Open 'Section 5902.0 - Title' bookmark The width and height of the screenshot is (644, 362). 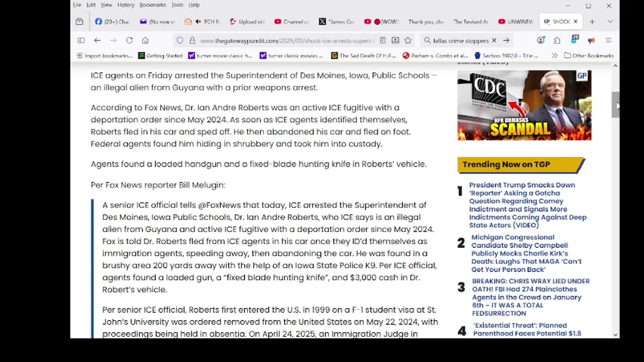(506, 56)
